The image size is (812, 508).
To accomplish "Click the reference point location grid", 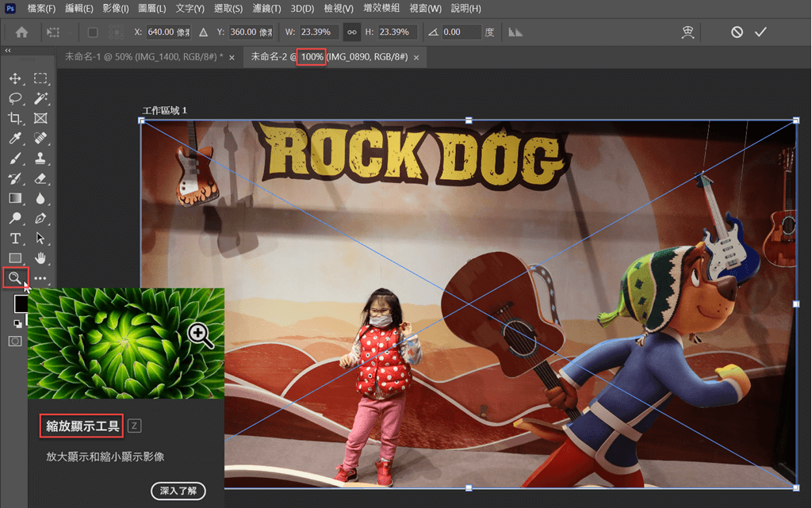I will 116,32.
